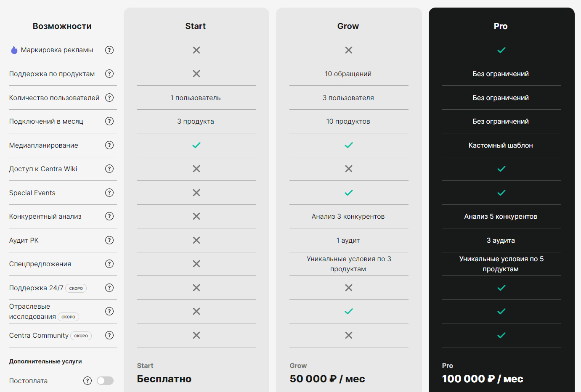Show info for Поддержка 24/7
Viewport: 581px width, 392px height.
tap(109, 288)
